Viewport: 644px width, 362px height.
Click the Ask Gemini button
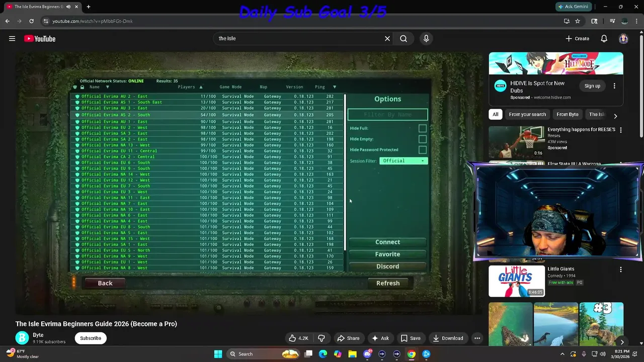tap(573, 7)
